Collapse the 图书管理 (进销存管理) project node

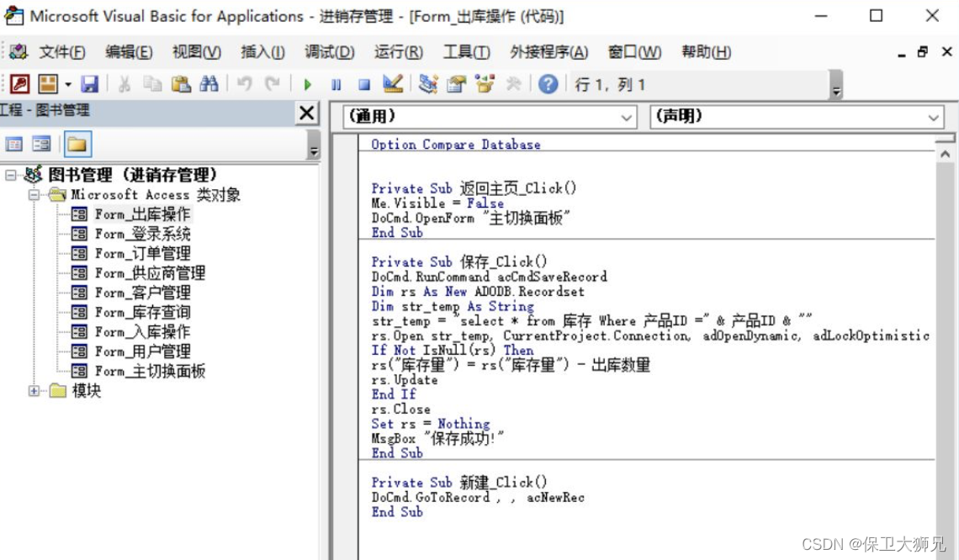tap(10, 176)
